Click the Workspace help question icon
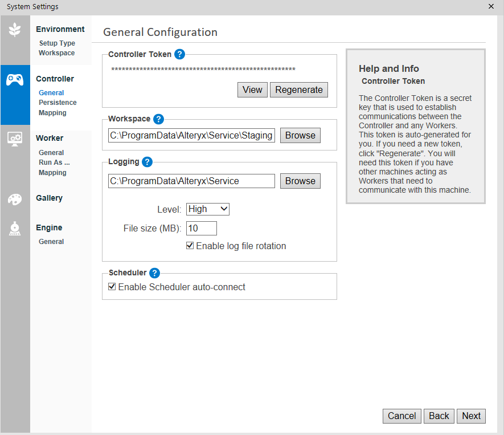 click(x=158, y=119)
